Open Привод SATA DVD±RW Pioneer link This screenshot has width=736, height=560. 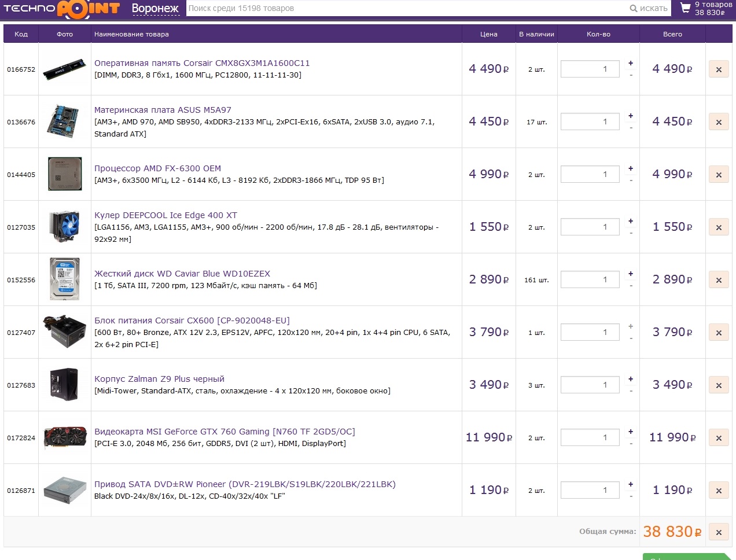[245, 484]
